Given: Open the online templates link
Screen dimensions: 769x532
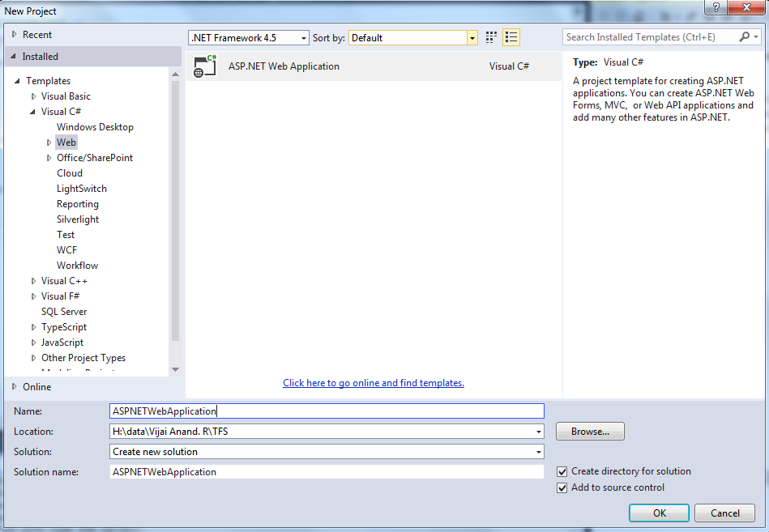Looking at the screenshot, I should click(x=374, y=383).
